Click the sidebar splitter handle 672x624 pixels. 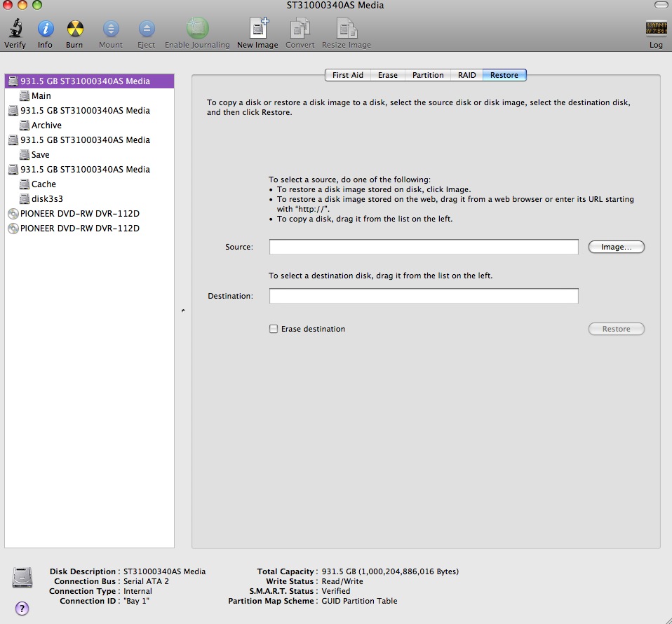coord(183,310)
